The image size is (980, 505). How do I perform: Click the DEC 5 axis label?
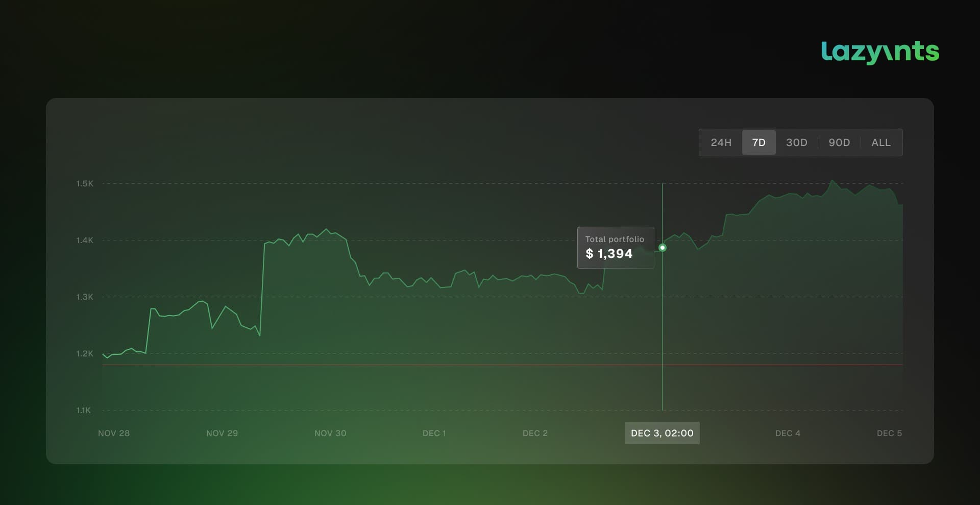(x=889, y=433)
